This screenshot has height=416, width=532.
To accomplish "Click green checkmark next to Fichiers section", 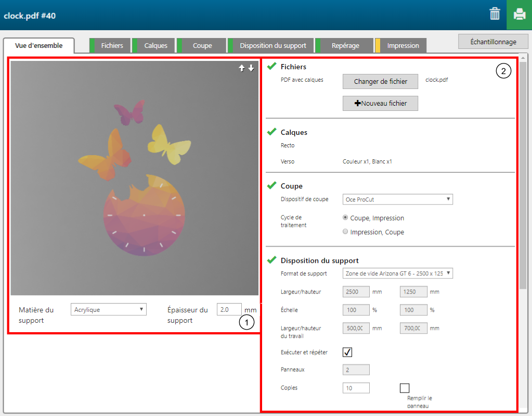I will point(271,66).
